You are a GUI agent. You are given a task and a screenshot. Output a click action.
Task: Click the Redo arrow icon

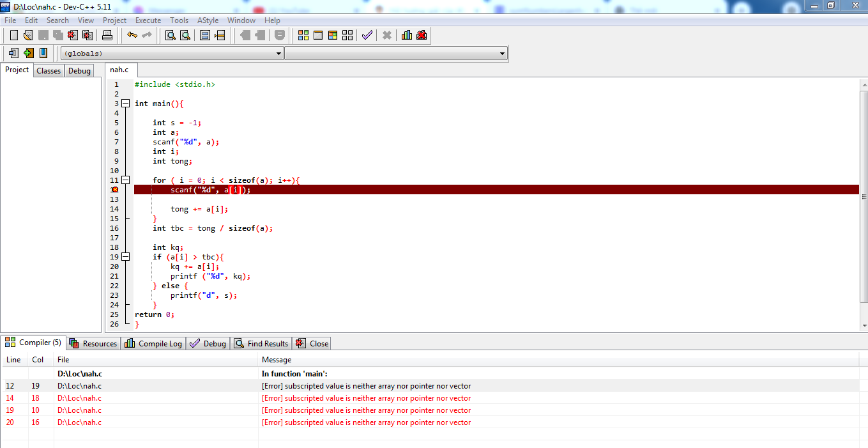point(147,35)
